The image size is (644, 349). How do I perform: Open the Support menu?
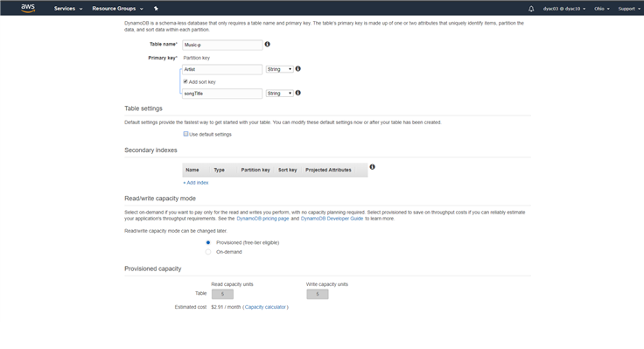(629, 9)
